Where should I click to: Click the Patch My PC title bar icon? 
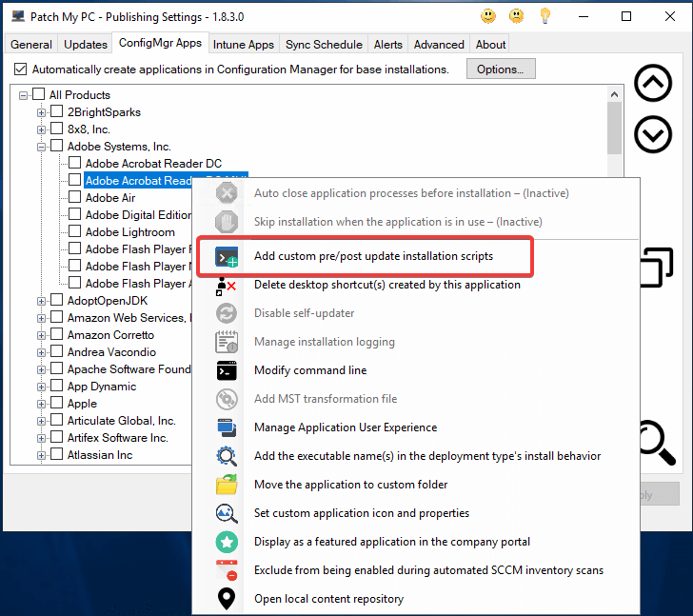point(18,16)
